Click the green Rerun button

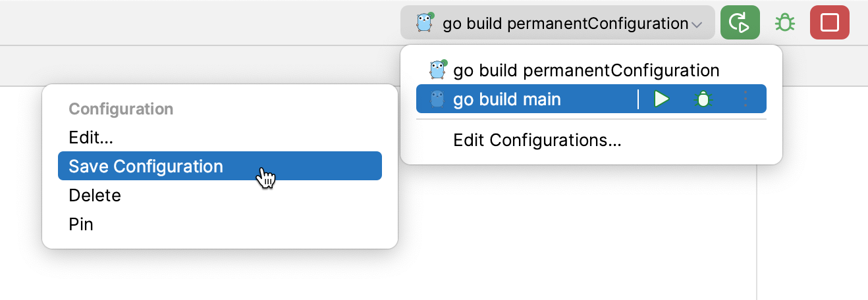740,23
